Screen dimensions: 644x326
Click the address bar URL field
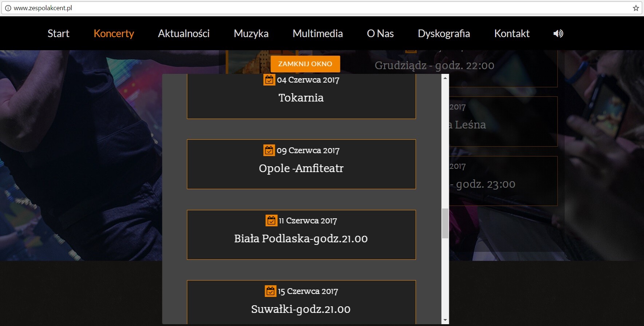[291, 8]
